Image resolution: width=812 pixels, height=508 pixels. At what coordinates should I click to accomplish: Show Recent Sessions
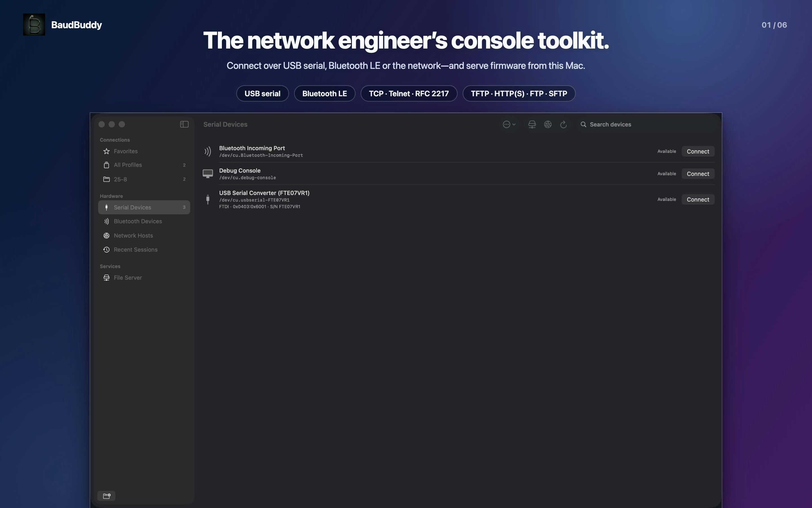(x=144, y=250)
